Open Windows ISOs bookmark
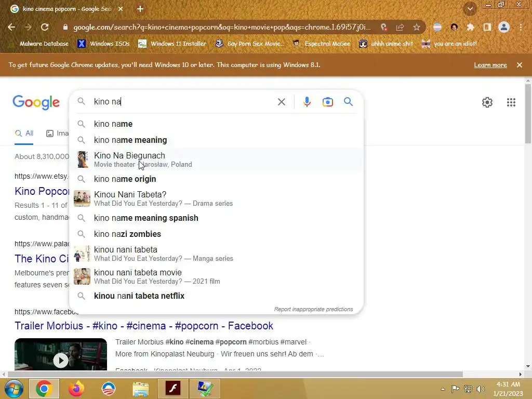Viewport: 532px width, 399px height. pyautogui.click(x=104, y=44)
